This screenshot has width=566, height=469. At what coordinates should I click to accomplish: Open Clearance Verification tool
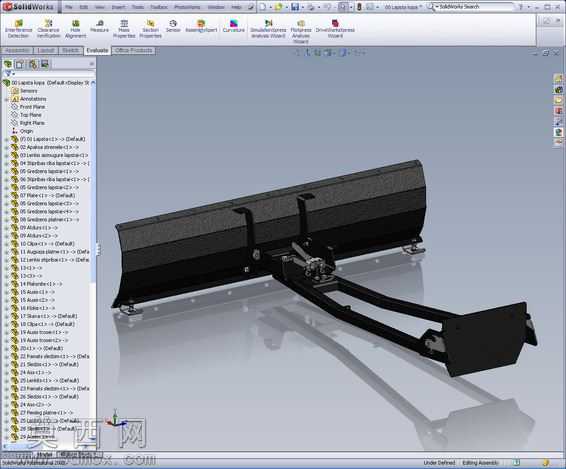[x=48, y=29]
